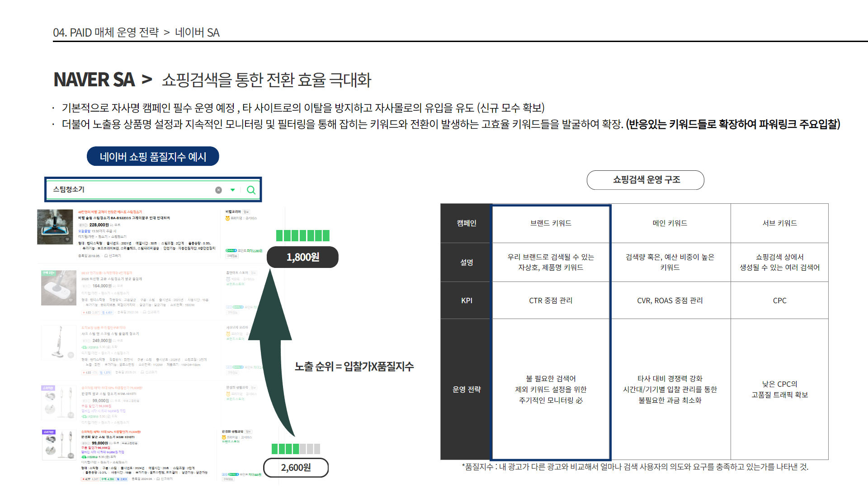
Task: Click the 1,800원 bid price label
Action: [302, 257]
